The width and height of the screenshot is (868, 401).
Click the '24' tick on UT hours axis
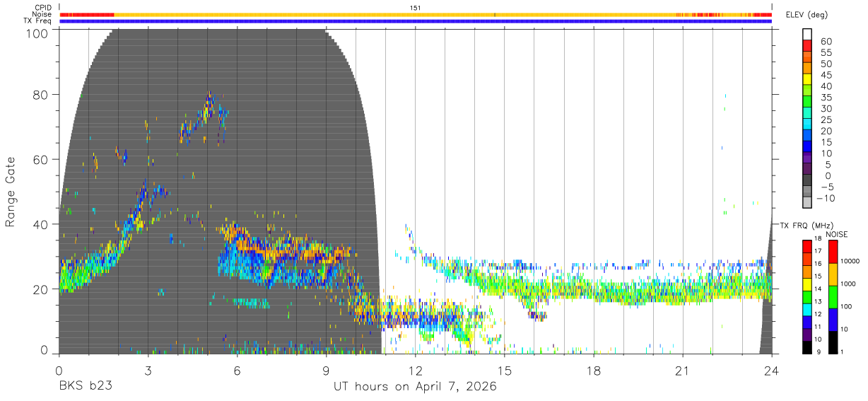(772, 370)
